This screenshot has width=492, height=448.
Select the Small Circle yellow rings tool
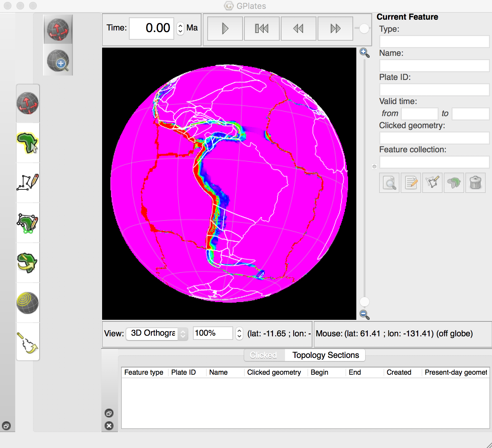pos(28,303)
